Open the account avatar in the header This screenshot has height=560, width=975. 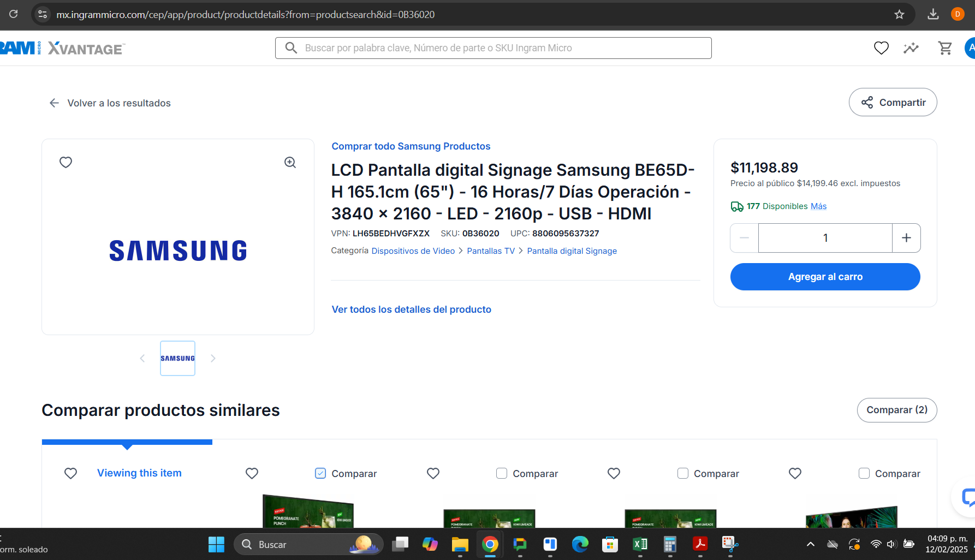[971, 48]
